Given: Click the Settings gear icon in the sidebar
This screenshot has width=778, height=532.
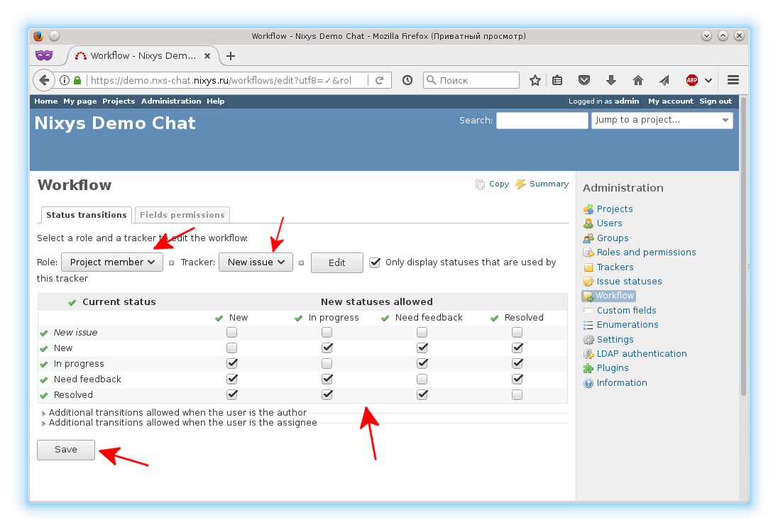Looking at the screenshot, I should pos(588,340).
